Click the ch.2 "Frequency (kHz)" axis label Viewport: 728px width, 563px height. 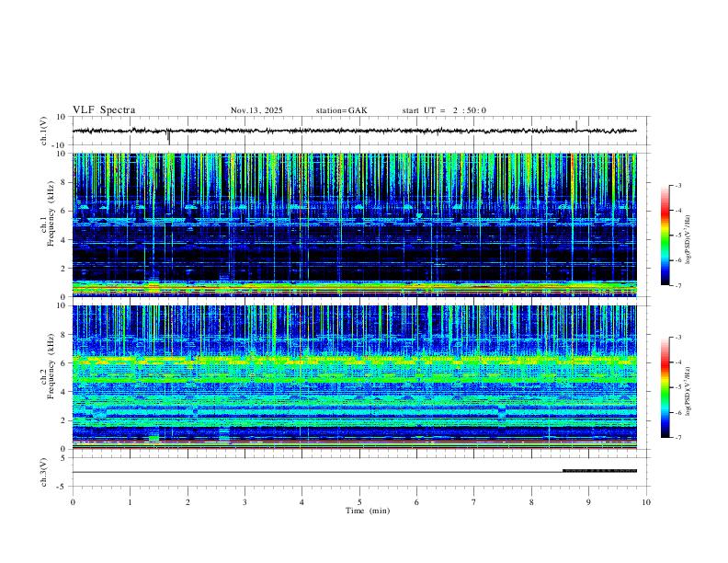50,366
